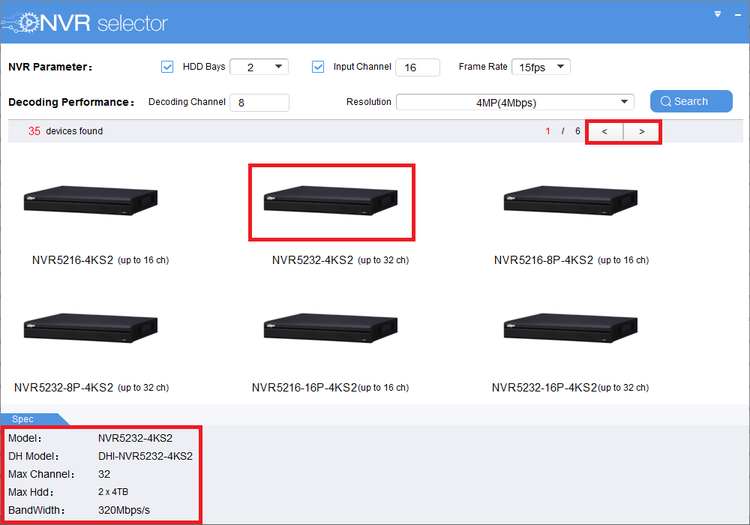Minimize the NVR selector window
750x525 pixels.
(738, 15)
